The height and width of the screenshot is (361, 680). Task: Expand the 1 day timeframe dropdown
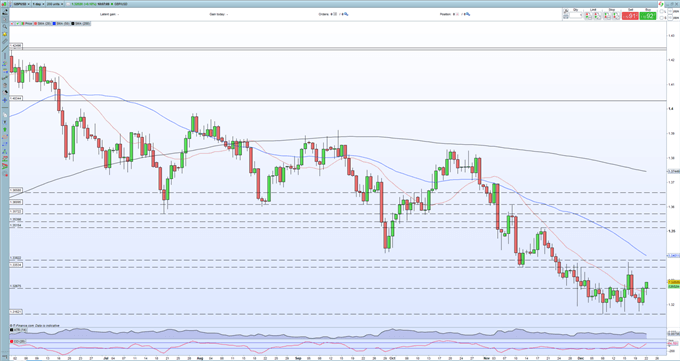click(x=38, y=4)
